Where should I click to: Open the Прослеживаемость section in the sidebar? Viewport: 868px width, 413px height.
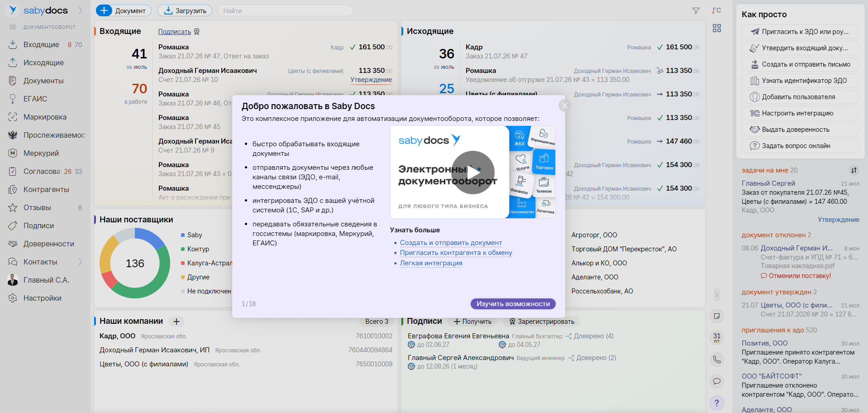pos(54,135)
